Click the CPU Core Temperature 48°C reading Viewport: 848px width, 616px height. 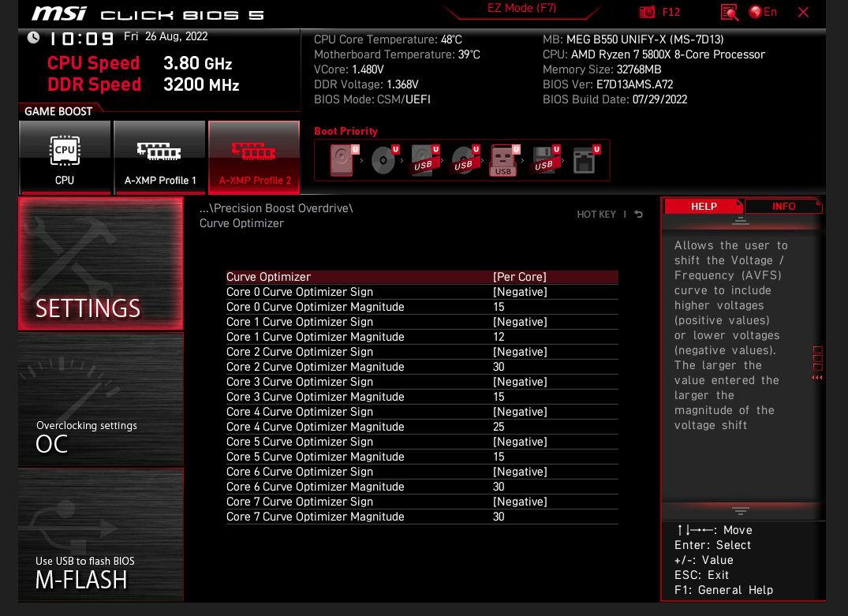pyautogui.click(x=388, y=39)
